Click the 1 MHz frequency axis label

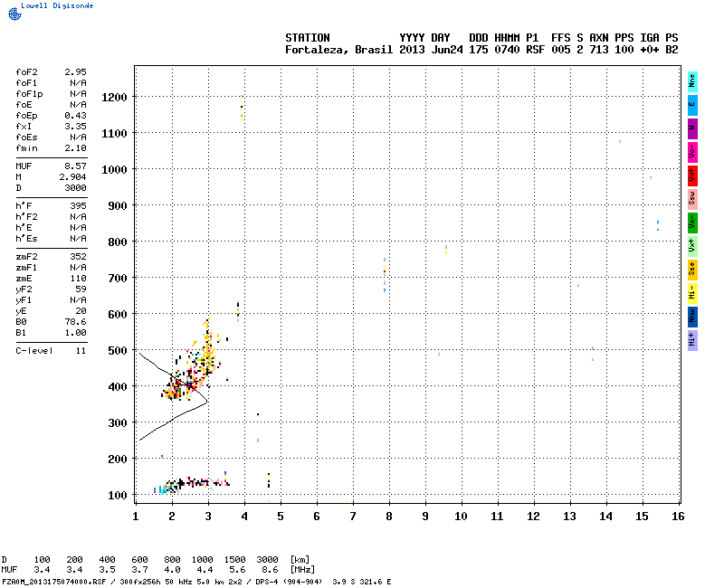coord(135,517)
